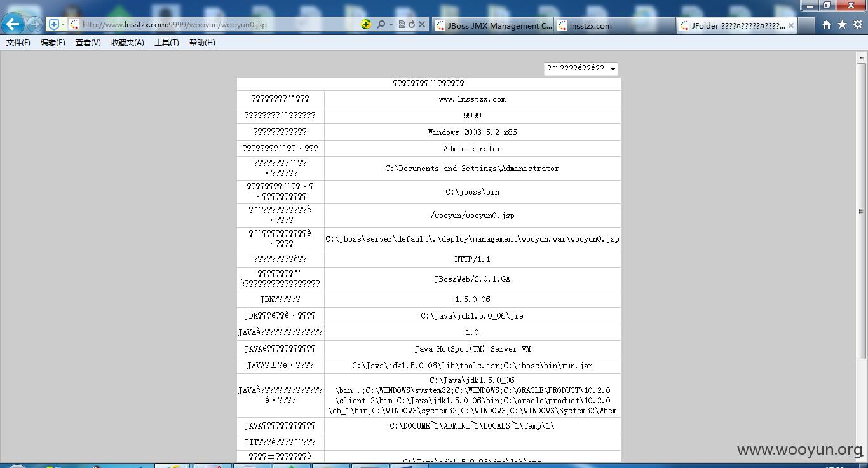Screen dimensions: 868x468
Task: Open browser Tools gear icon
Action: click(x=858, y=25)
